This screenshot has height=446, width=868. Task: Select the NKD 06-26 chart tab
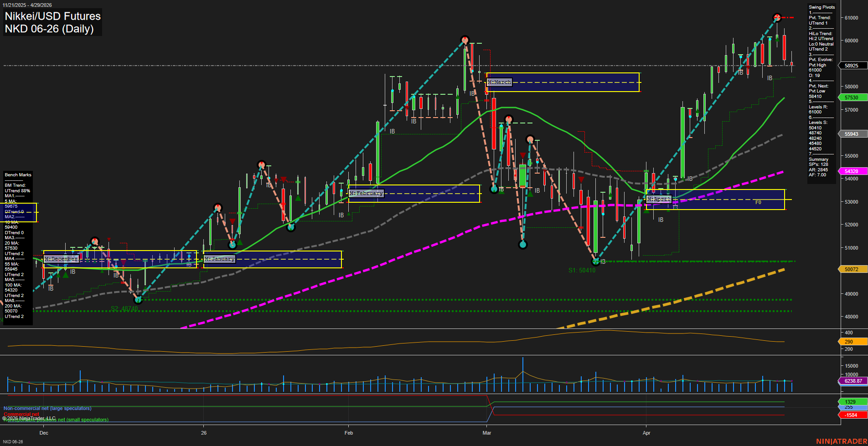13,441
